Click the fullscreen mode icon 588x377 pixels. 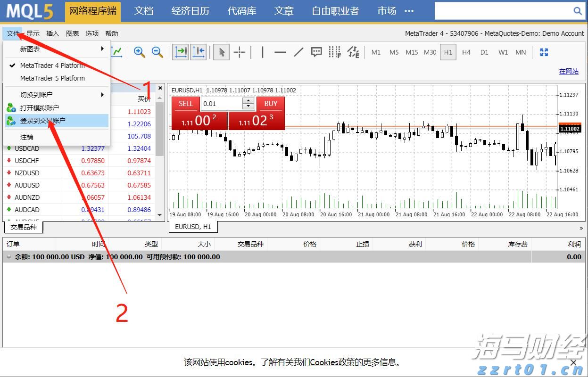coord(545,52)
